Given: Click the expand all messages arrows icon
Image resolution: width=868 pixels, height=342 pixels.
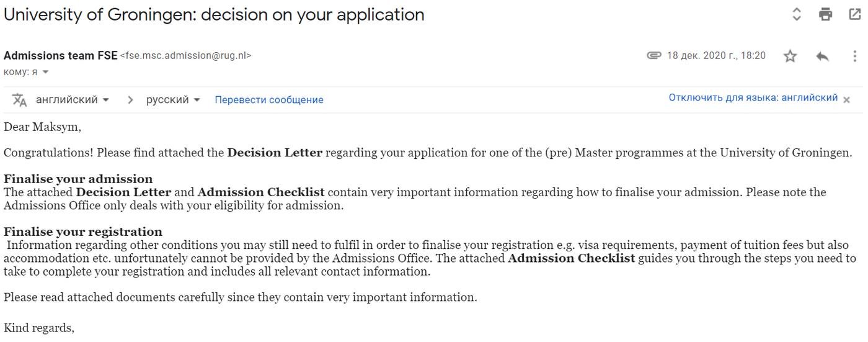Looking at the screenshot, I should (x=797, y=14).
